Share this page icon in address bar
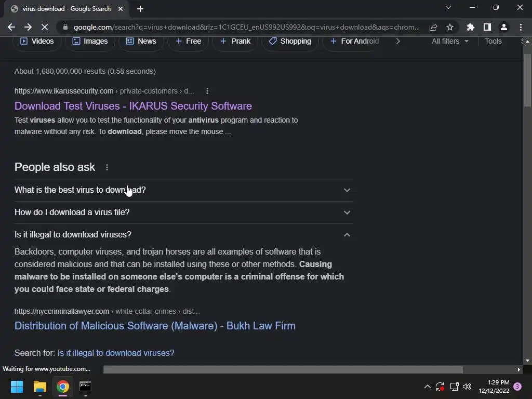The width and height of the screenshot is (532, 399). pos(433,27)
